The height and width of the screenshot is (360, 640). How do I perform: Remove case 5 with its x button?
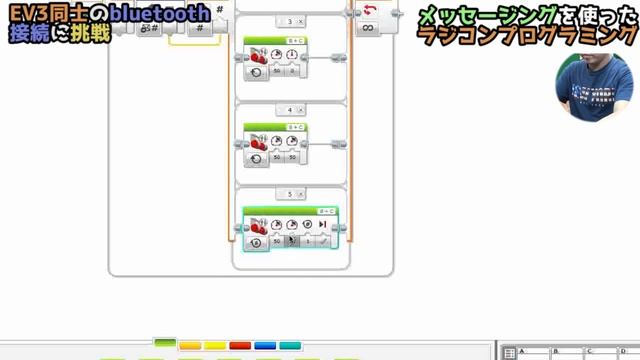[x=301, y=194]
